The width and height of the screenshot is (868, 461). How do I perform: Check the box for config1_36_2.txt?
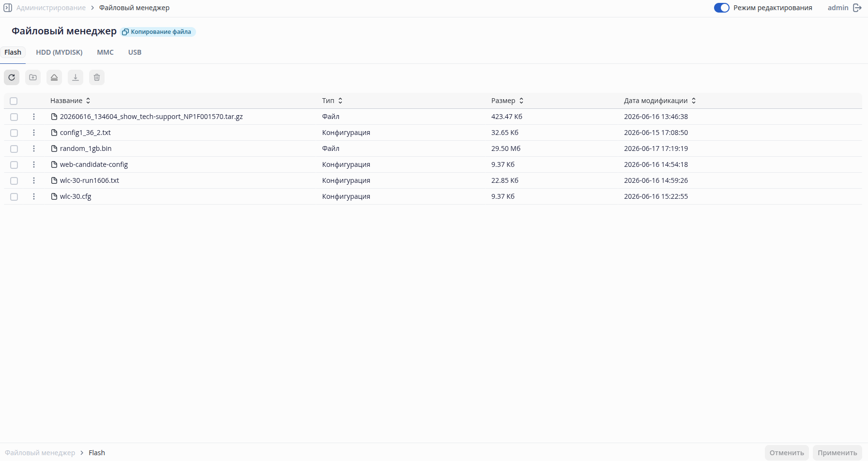tap(14, 133)
